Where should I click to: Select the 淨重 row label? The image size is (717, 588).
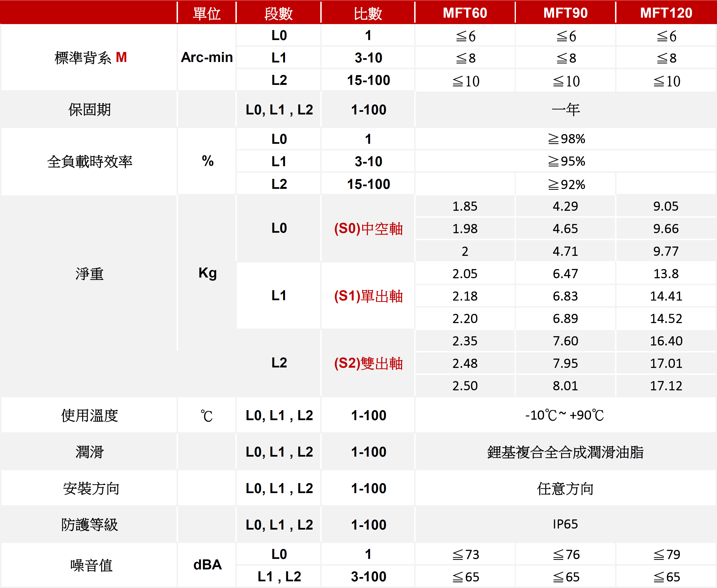tap(90, 274)
